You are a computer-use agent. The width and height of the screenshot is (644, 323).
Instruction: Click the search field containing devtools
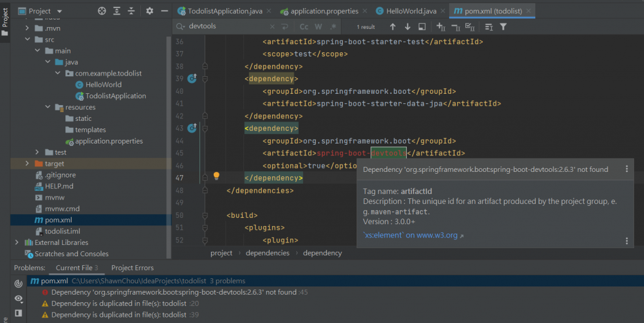pyautogui.click(x=226, y=26)
